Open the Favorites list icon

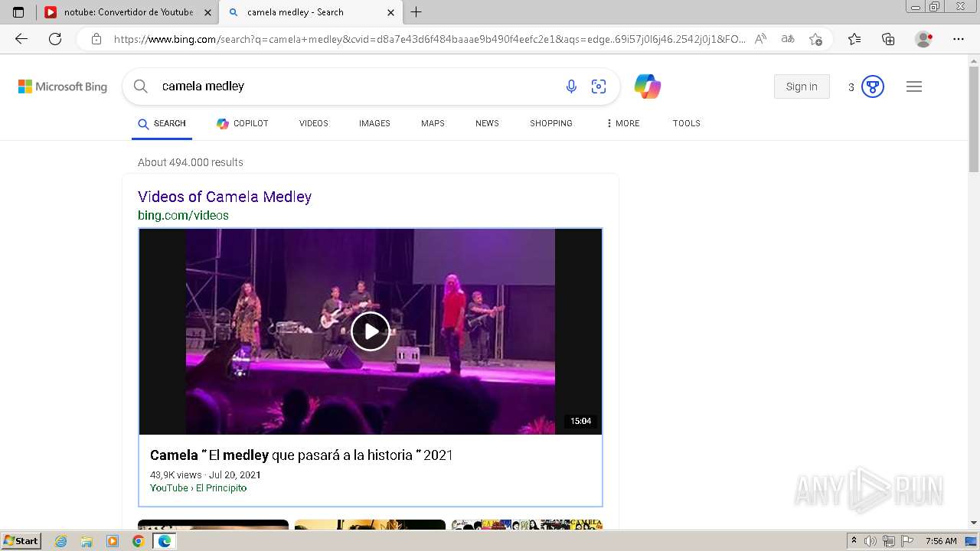tap(854, 39)
